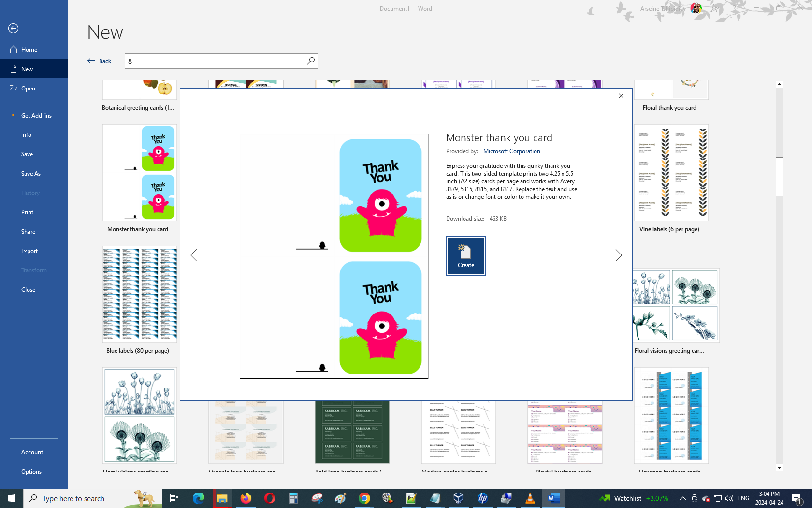812x508 pixels.
Task: Open the Microsoft Corporation link
Action: coord(511,151)
